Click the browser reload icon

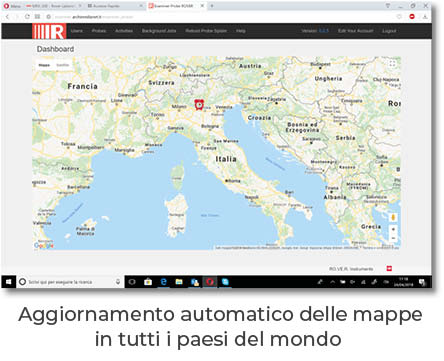(27, 16)
